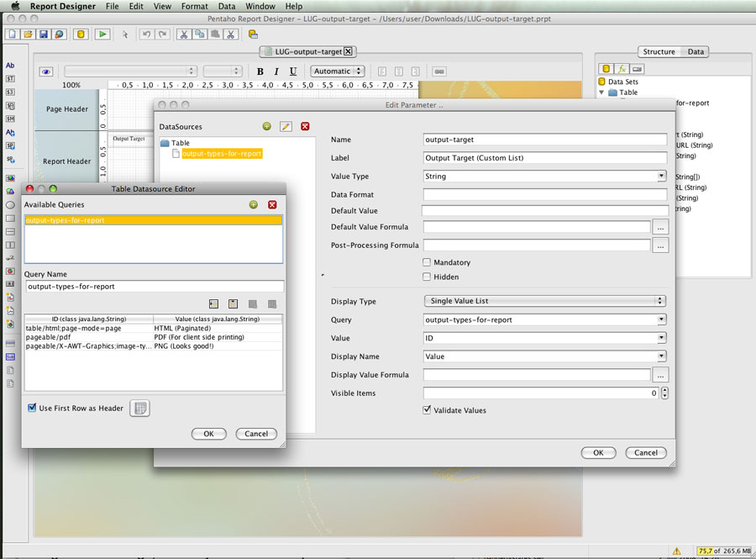756x559 pixels.
Task: Click the green add DataSources icon
Action: [267, 126]
